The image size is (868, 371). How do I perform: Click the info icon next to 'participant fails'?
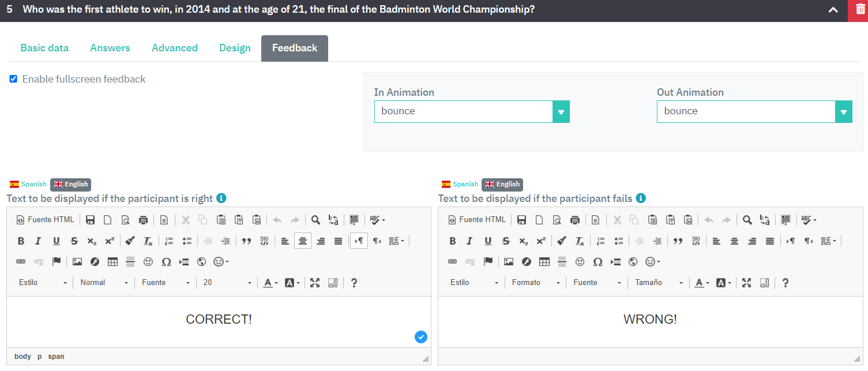pos(641,198)
